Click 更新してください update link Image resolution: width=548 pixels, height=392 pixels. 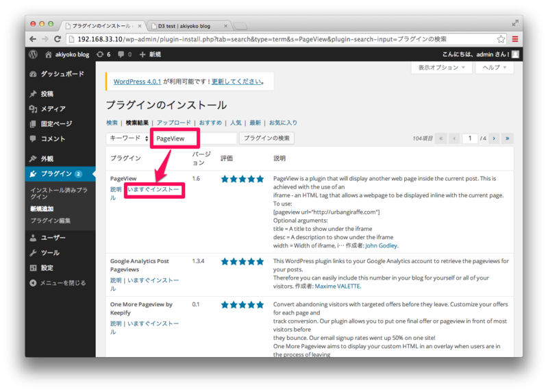click(236, 82)
